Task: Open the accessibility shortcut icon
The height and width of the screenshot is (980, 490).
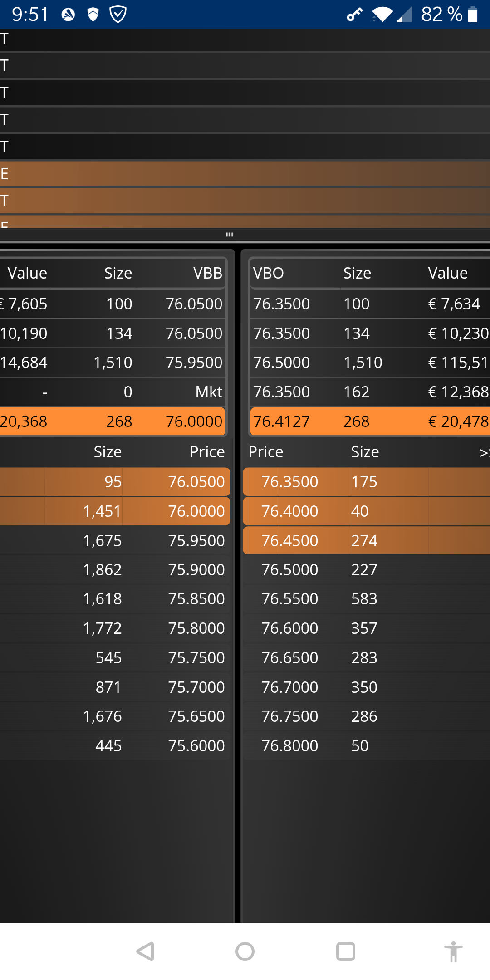Action: pos(453,951)
